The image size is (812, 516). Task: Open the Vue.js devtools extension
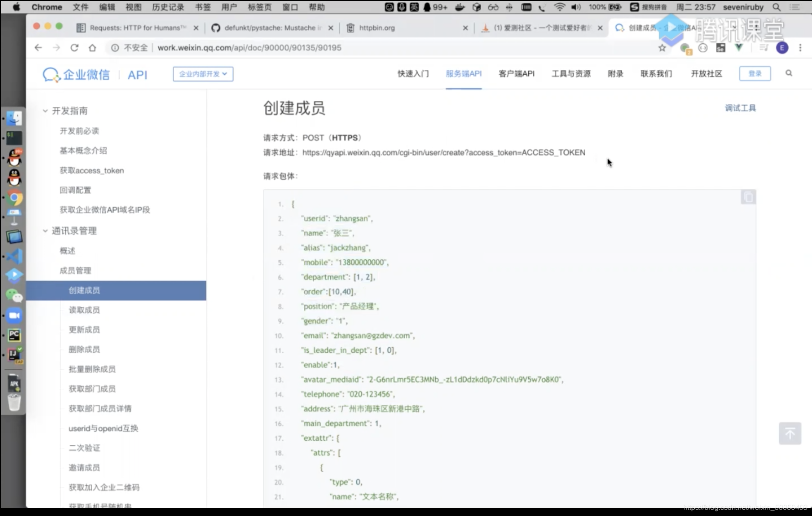click(739, 47)
